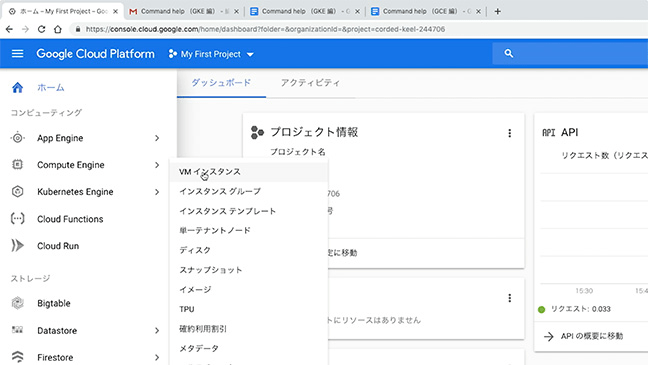648x365 pixels.
Task: Select 確約利用割引 submenu item
Action: click(249, 329)
